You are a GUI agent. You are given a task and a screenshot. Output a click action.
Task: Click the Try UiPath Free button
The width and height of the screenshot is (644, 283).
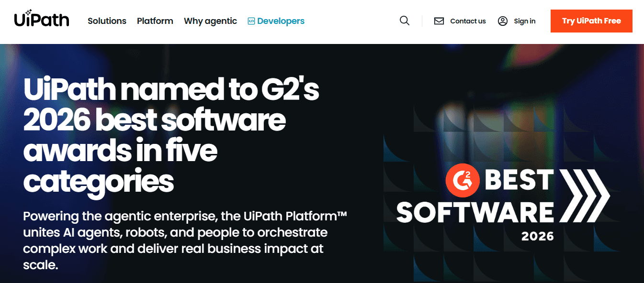point(591,21)
